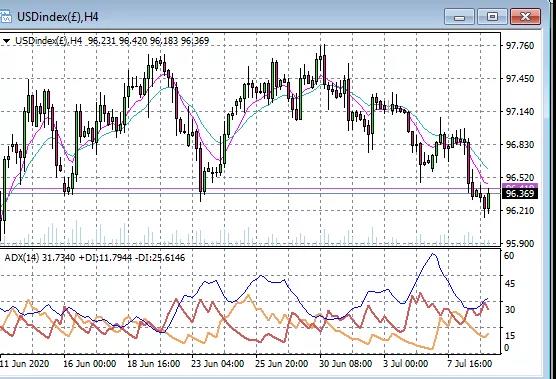Click the 7 Jul 16:00 time label
Viewport: 556px width, 379px height.
(x=469, y=364)
